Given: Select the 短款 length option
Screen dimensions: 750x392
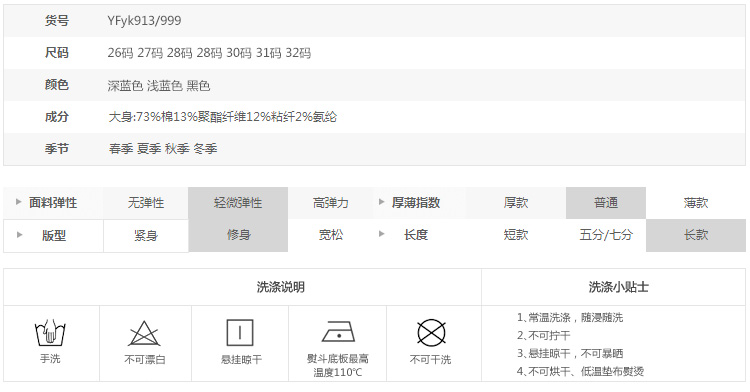Looking at the screenshot, I should pos(516,235).
